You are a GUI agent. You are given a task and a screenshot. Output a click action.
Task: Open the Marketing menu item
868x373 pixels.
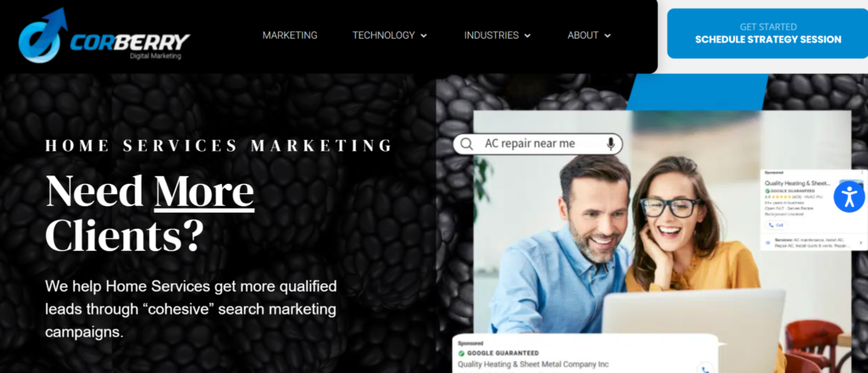pos(290,36)
